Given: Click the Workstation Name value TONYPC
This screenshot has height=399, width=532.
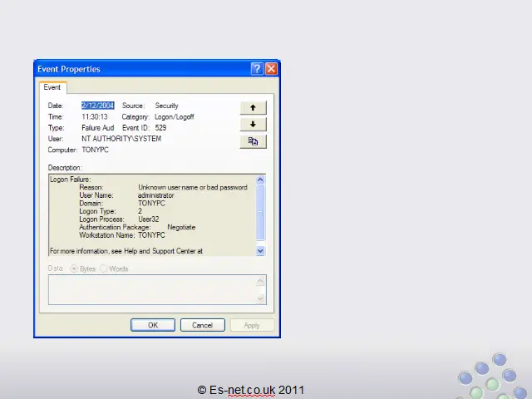Looking at the screenshot, I should pyautogui.click(x=151, y=235).
